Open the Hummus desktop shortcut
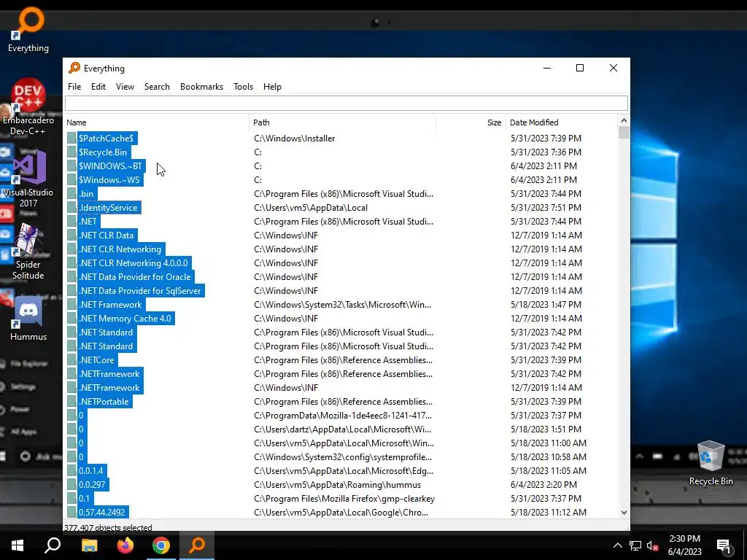 coord(28,318)
